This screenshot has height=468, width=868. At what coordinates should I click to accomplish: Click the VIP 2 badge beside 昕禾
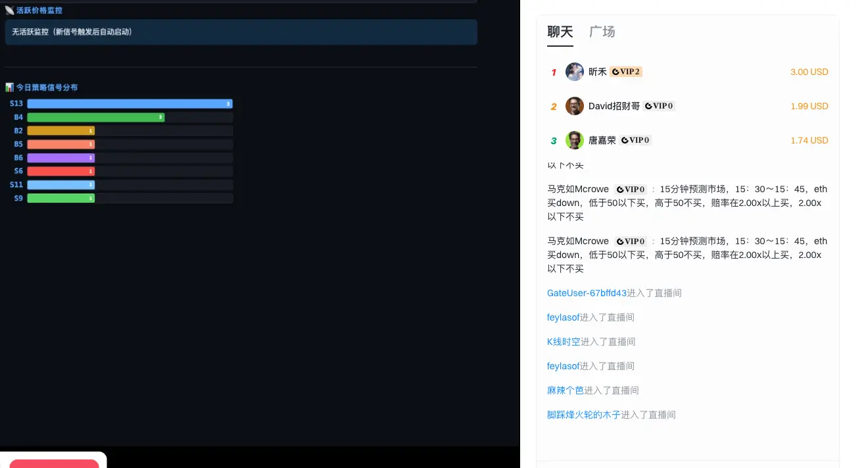coord(626,72)
